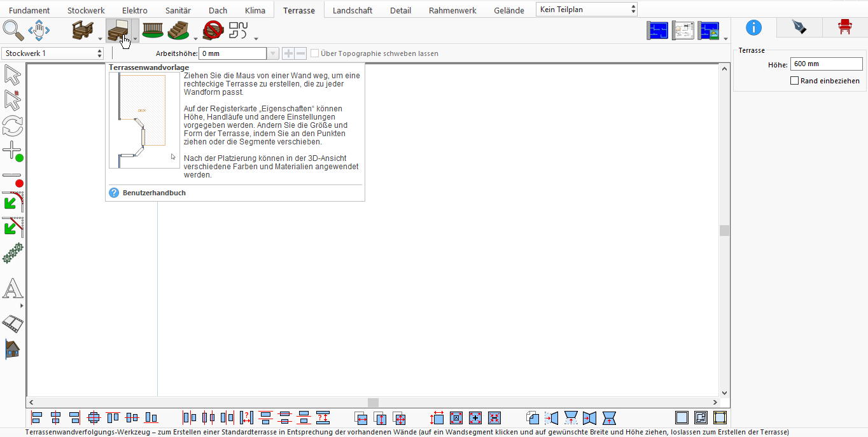The height and width of the screenshot is (437, 868).
Task: Switch to the info properties panel tab
Action: click(x=754, y=27)
